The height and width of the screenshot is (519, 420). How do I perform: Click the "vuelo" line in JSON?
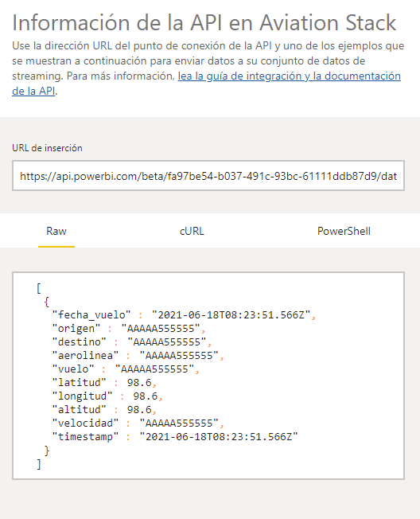[126, 369]
